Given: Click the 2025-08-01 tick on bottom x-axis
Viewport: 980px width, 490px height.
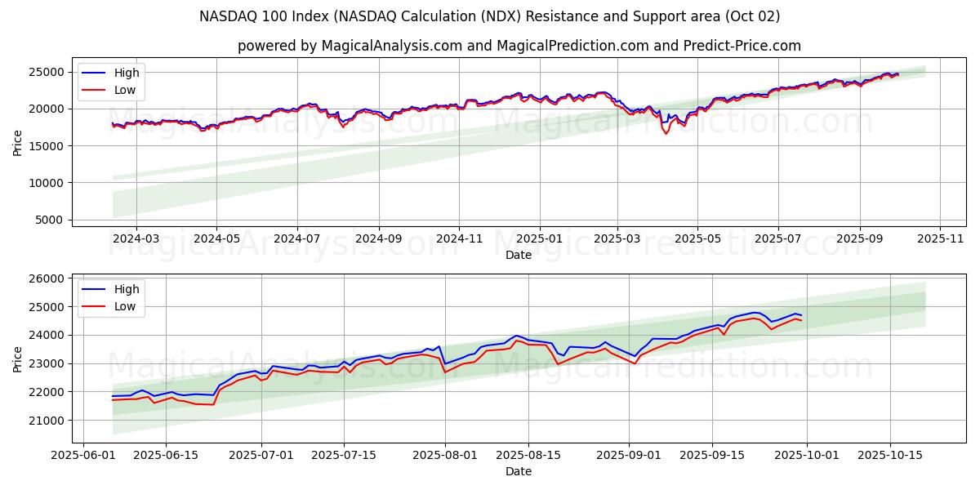Looking at the screenshot, I should tap(445, 455).
